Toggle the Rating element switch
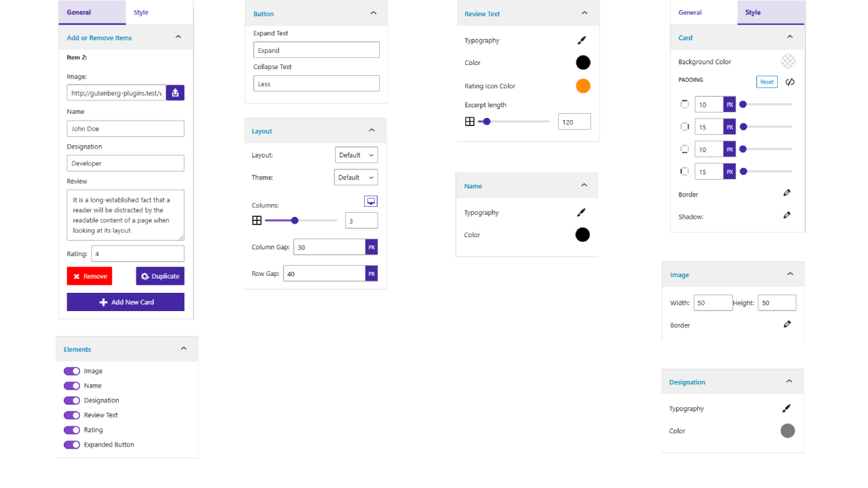 click(x=72, y=430)
